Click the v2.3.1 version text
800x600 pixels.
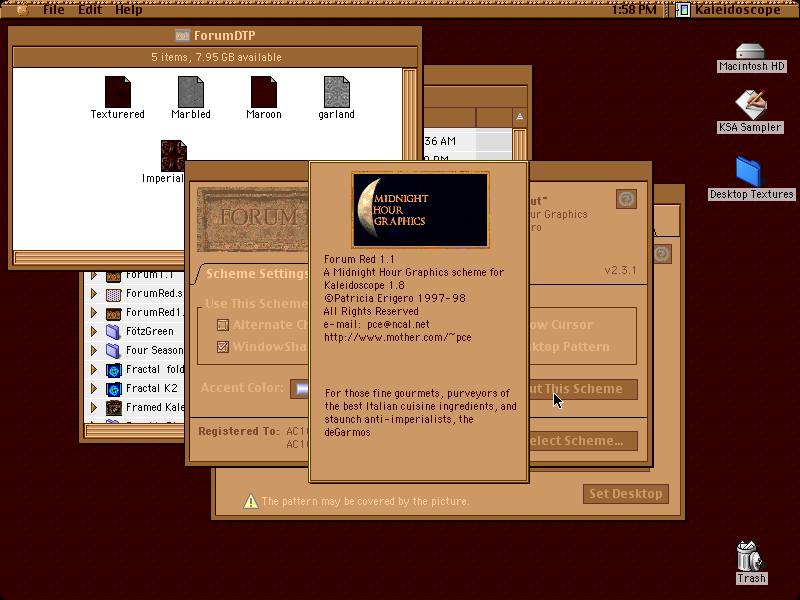[620, 270]
